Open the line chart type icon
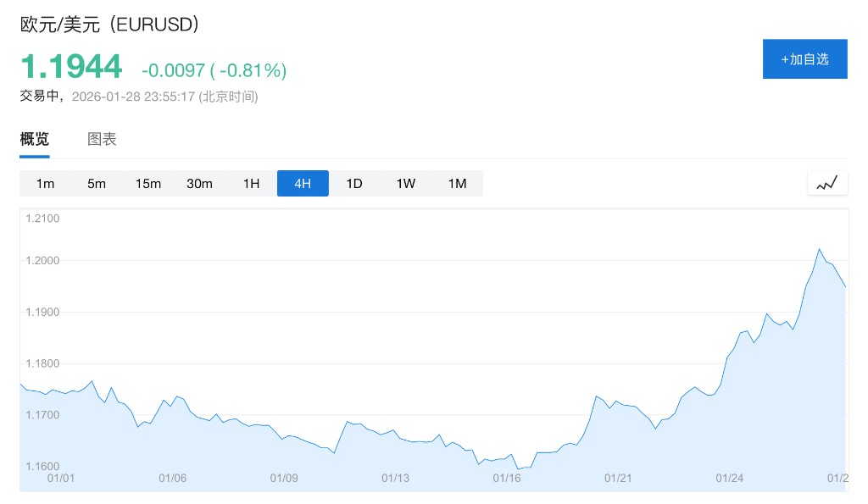 click(x=827, y=183)
